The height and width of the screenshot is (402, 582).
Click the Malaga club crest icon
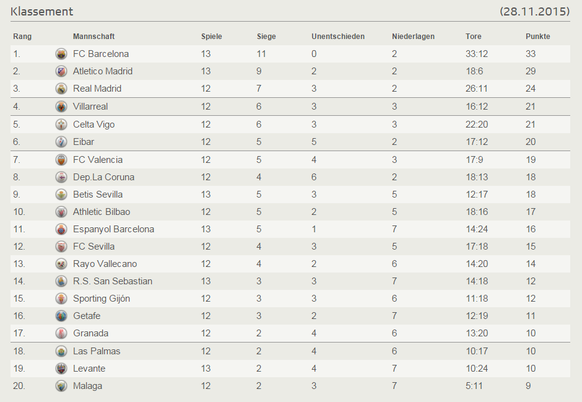[61, 386]
